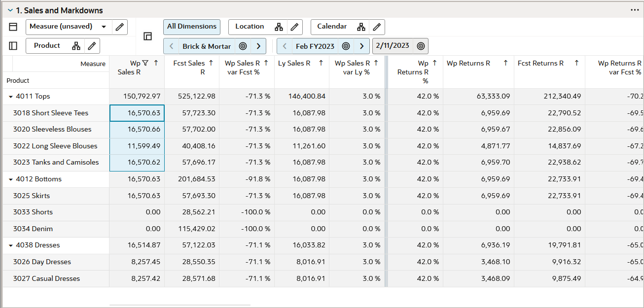This screenshot has height=308, width=644.
Task: Select the 3033 Shorts Wp Sales R cell
Action: 137,212
